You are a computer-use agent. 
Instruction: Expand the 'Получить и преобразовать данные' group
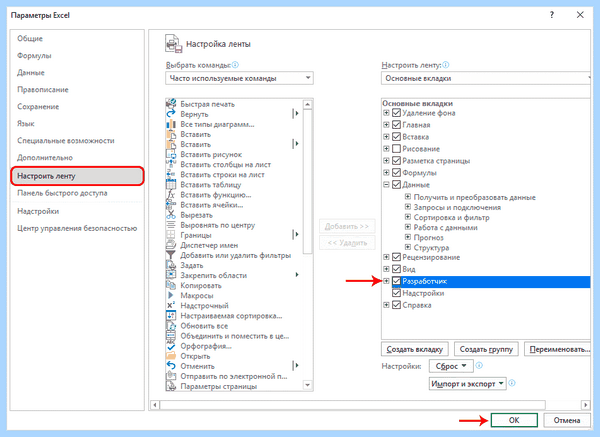tap(408, 197)
